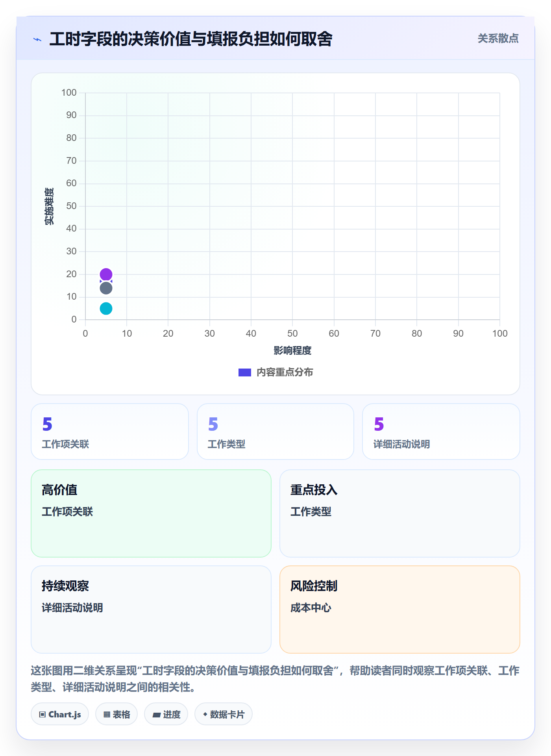Click the 实施难度 y-axis title

pos(49,206)
